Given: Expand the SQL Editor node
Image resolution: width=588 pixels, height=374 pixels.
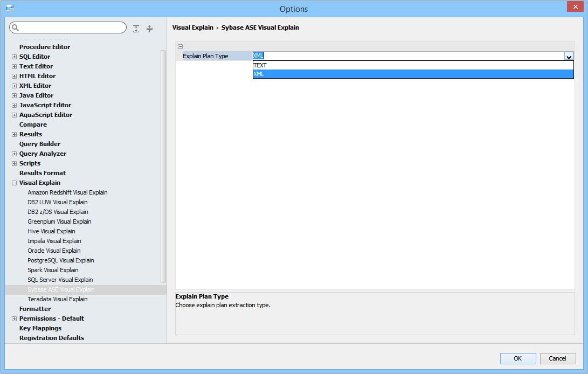Looking at the screenshot, I should pos(14,57).
